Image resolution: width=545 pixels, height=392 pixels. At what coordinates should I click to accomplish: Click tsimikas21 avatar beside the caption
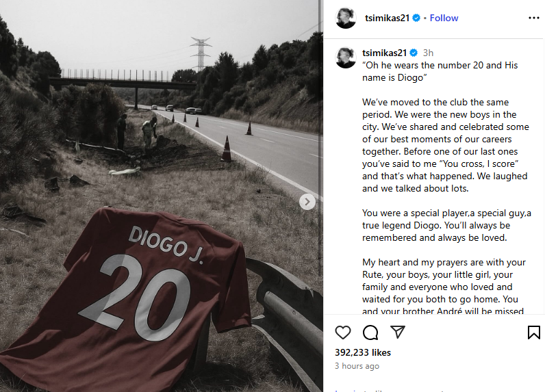[346, 57]
